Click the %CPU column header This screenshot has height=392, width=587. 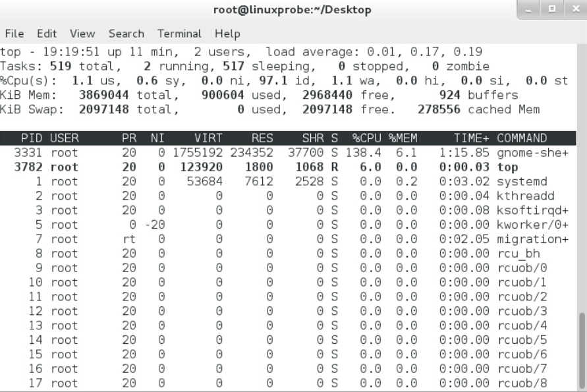coord(366,138)
